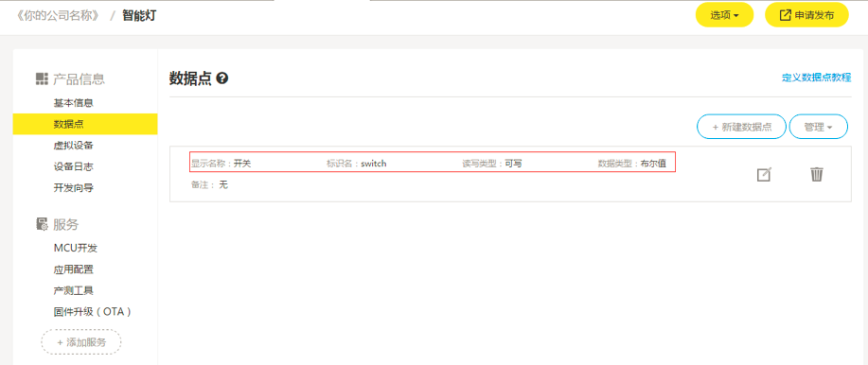
Task: Open 固件升级（OTA） service
Action: tap(93, 312)
